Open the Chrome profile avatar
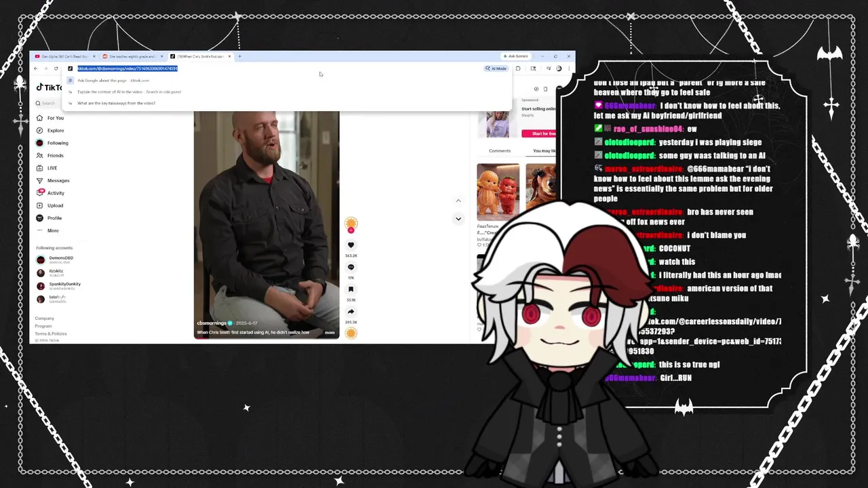The height and width of the screenshot is (488, 868). coord(559,68)
